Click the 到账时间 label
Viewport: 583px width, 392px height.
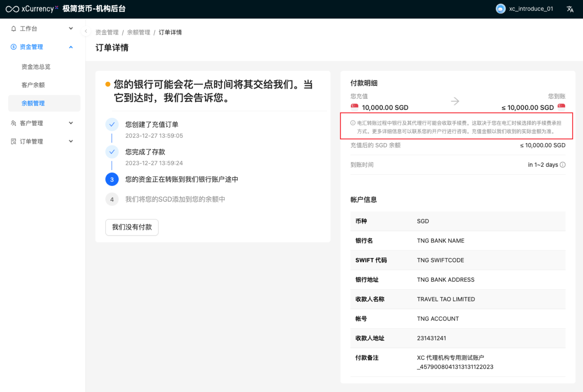[362, 165]
